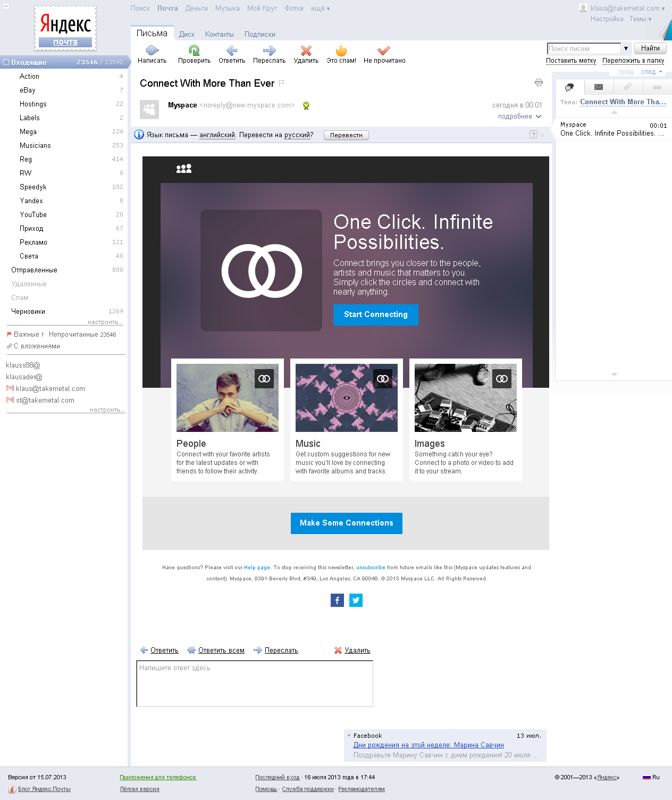Click the Проверить check mail icon

coord(194,51)
